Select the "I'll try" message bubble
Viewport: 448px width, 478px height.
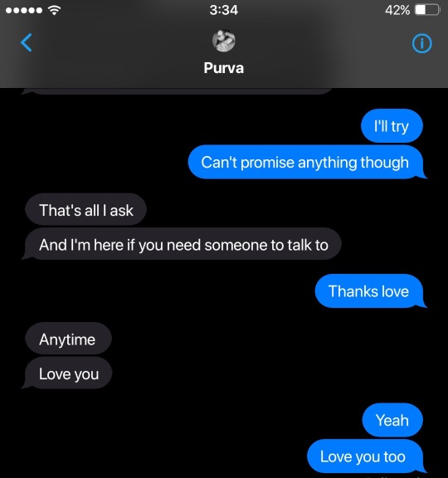point(392,126)
